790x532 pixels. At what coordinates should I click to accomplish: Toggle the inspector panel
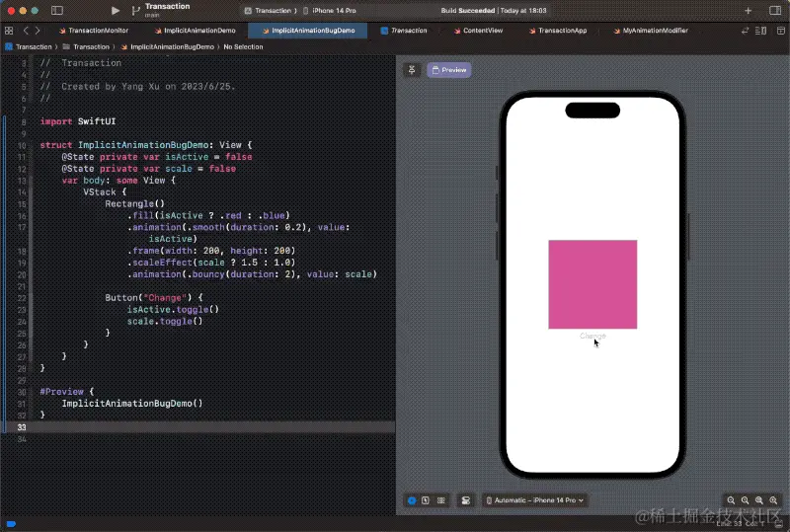click(775, 10)
